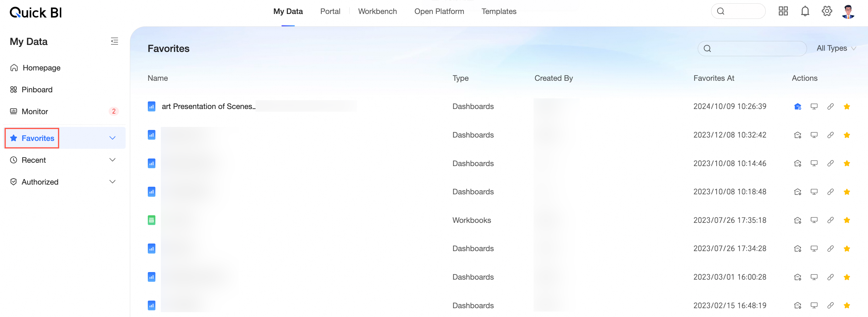Click the Monitor badge showing 2

pyautogui.click(x=114, y=111)
